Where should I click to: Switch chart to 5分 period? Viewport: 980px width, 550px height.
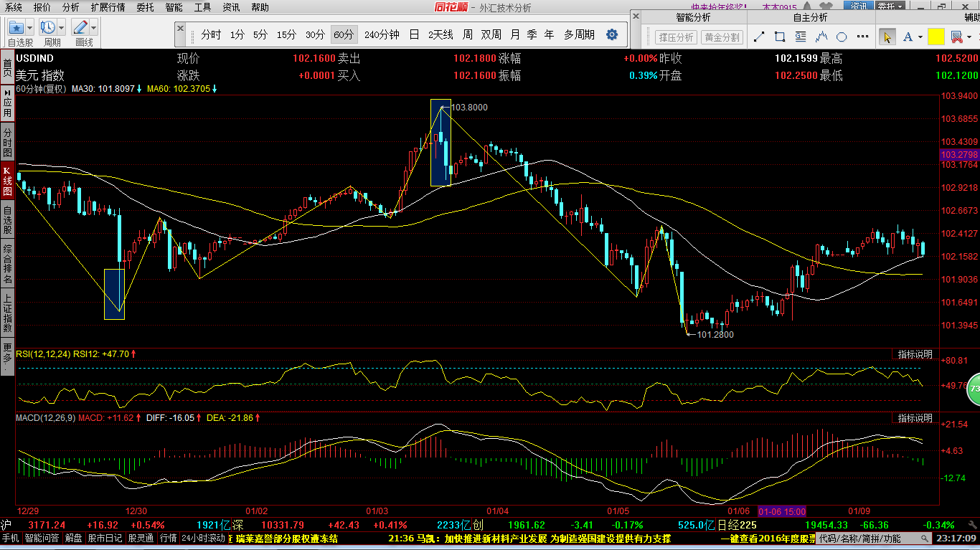click(x=260, y=34)
